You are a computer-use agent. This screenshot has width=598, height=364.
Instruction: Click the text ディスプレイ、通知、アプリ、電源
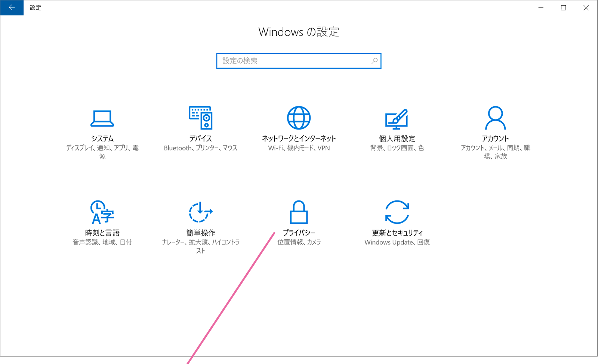coord(102,152)
